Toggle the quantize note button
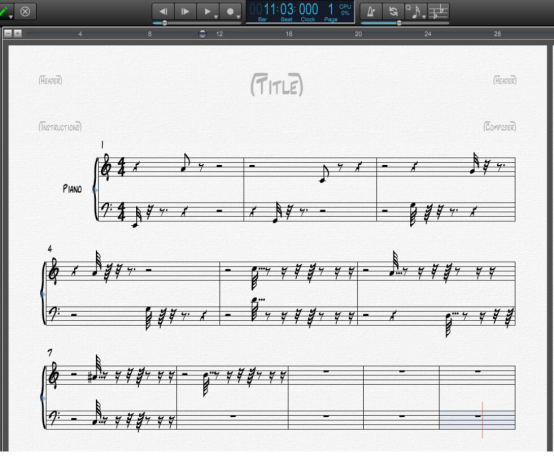Screen dimensions: 554x456 click(x=414, y=12)
